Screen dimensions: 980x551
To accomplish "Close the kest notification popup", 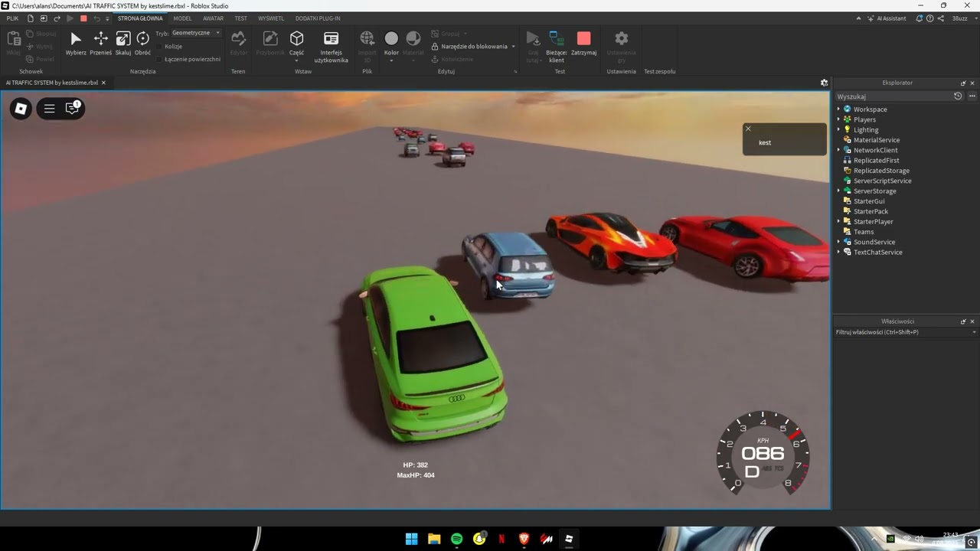I will tap(748, 129).
